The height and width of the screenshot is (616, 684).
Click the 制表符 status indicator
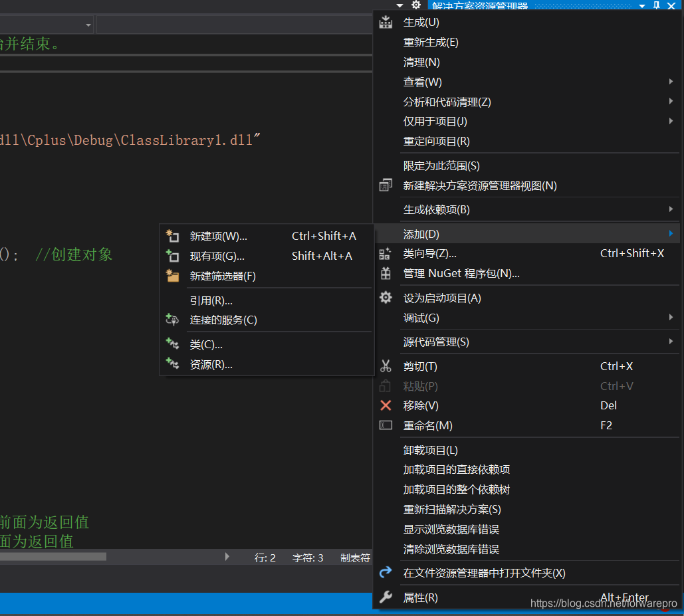click(x=355, y=558)
